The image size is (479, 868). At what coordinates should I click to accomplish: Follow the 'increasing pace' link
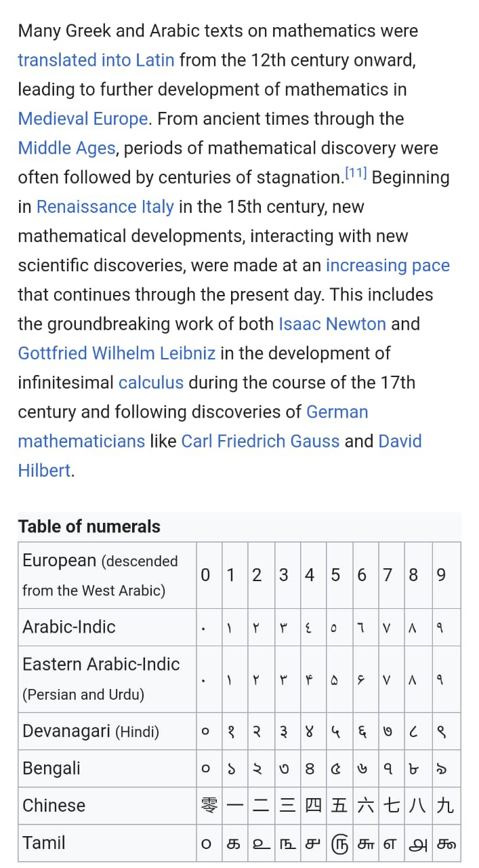coord(388,265)
